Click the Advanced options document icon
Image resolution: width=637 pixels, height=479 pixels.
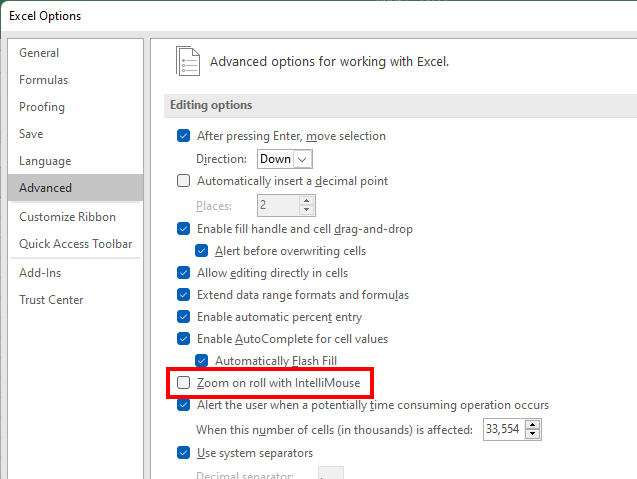188,61
